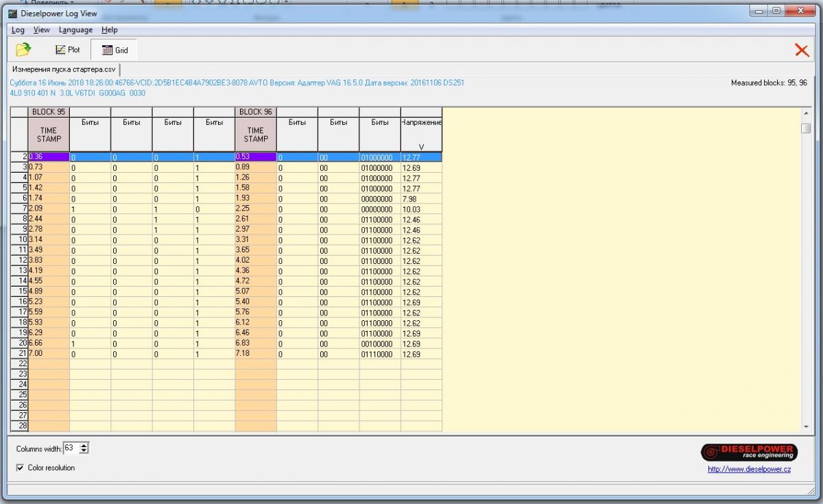Select the BLOCK 95 column header
The image size is (823, 504).
pyautogui.click(x=49, y=112)
